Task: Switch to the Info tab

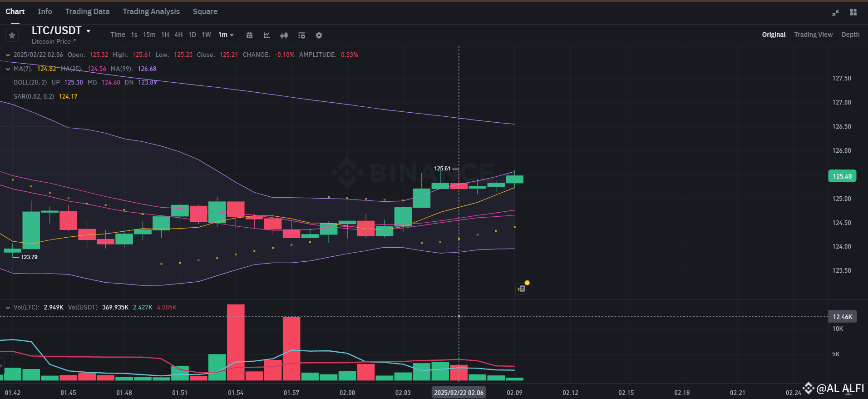Action: click(45, 11)
